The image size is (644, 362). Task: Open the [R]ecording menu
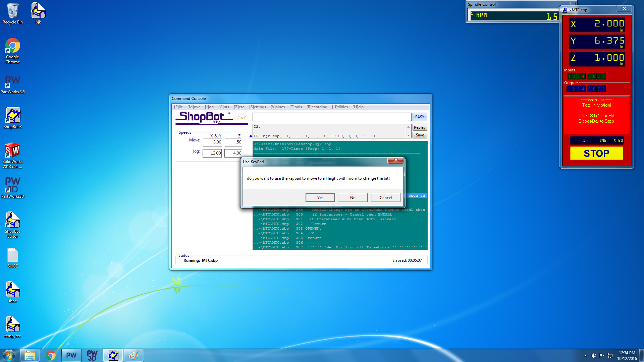click(x=317, y=107)
